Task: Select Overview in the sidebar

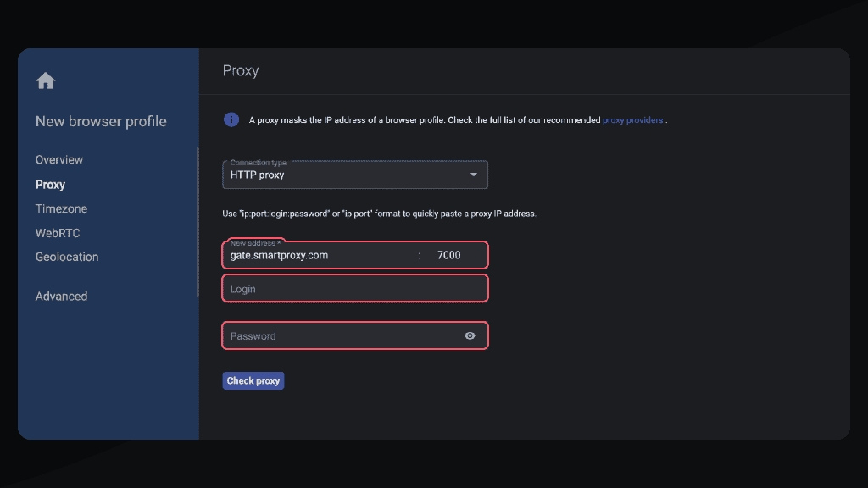Action: coord(59,159)
